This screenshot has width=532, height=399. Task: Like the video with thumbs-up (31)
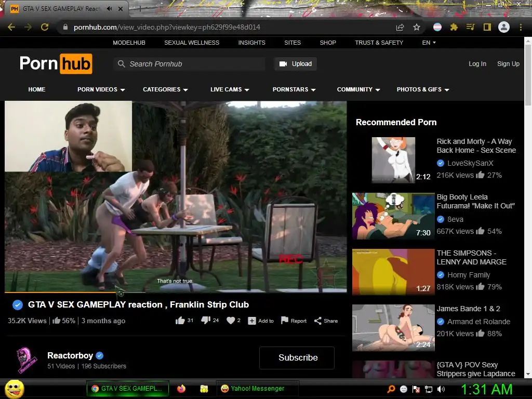[180, 321]
